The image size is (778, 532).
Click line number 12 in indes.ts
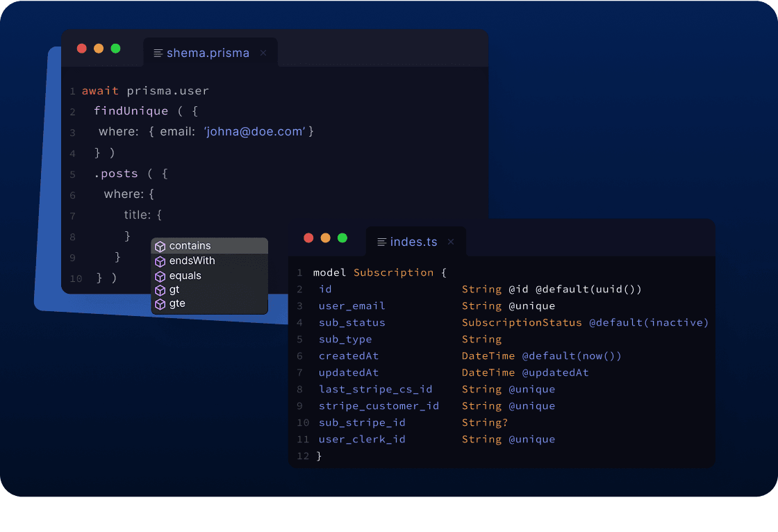tap(303, 456)
